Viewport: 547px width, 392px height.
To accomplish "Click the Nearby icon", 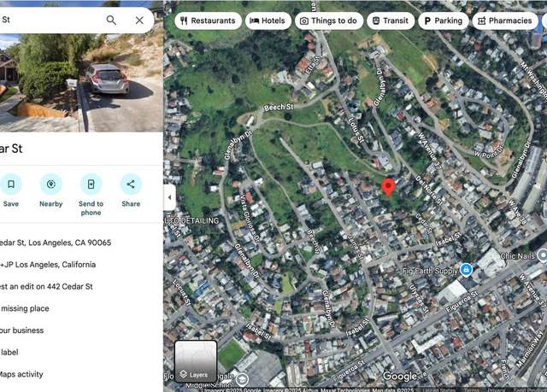I will click(51, 184).
